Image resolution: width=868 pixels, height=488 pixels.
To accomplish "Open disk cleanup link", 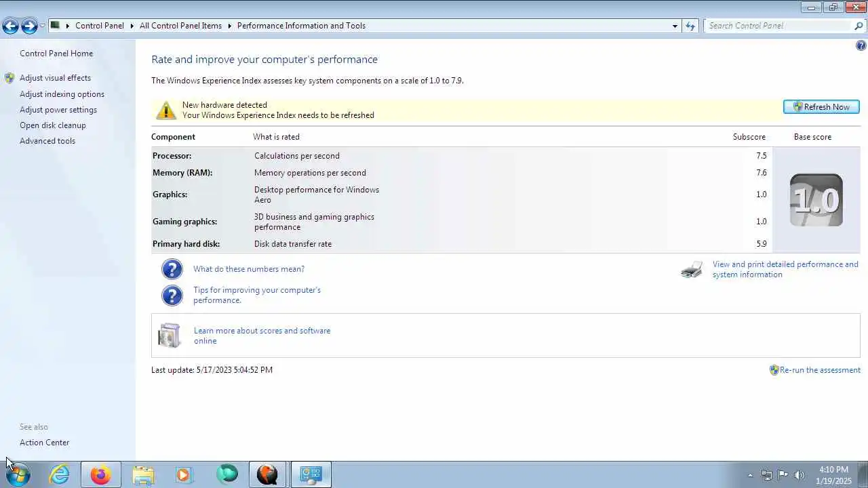I will point(53,125).
